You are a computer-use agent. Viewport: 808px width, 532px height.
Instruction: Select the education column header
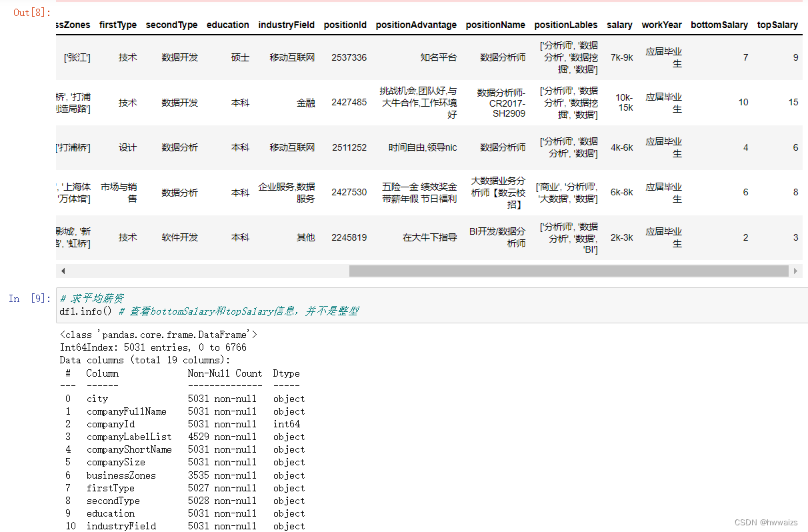tap(228, 25)
